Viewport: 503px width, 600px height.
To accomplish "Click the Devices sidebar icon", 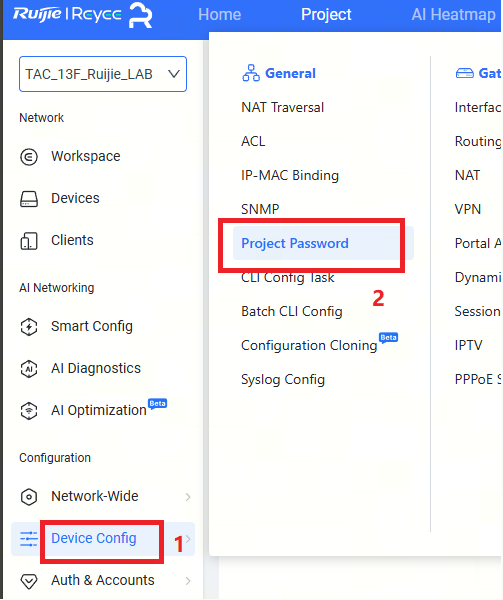I will coord(29,199).
